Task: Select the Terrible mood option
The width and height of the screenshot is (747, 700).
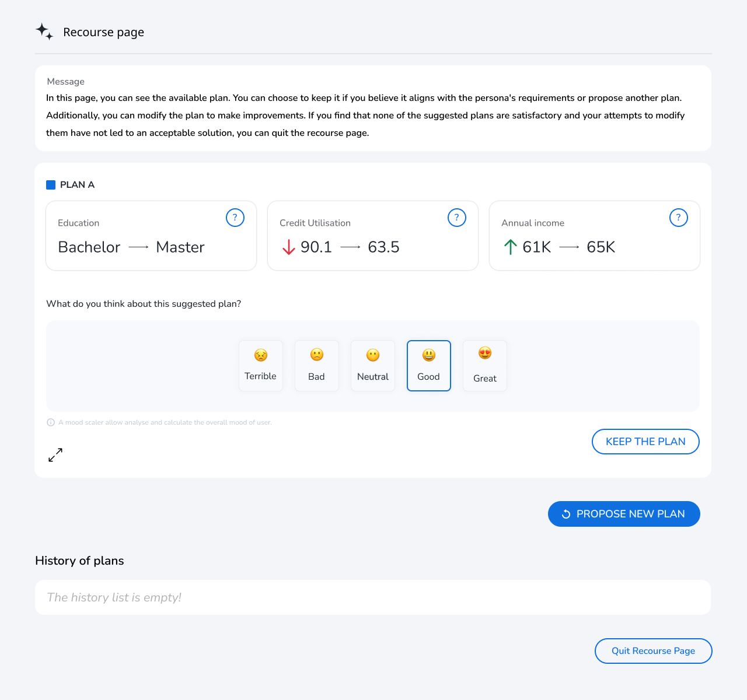Action: pos(261,366)
